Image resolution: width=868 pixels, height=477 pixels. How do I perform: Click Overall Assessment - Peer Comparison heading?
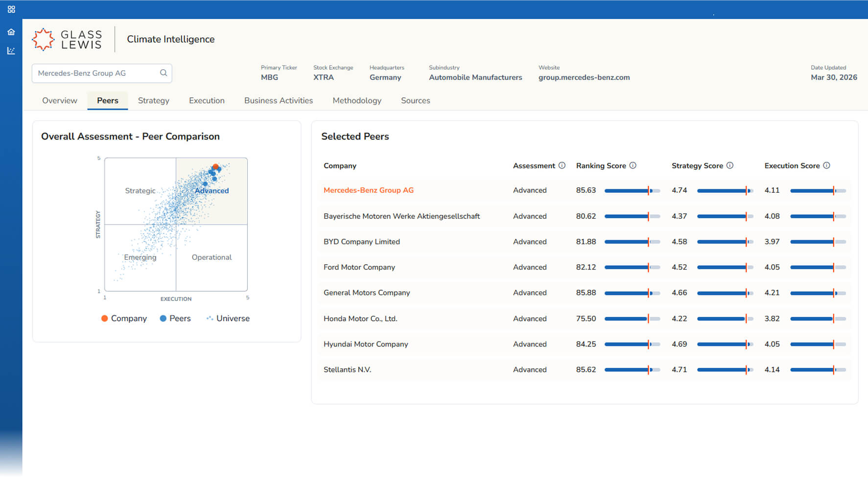click(x=130, y=136)
